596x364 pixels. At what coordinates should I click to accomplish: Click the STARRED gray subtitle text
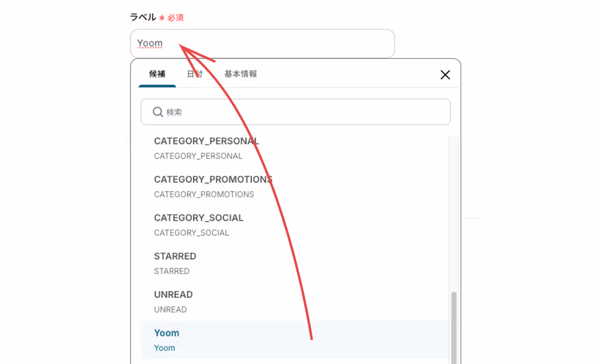tap(172, 271)
